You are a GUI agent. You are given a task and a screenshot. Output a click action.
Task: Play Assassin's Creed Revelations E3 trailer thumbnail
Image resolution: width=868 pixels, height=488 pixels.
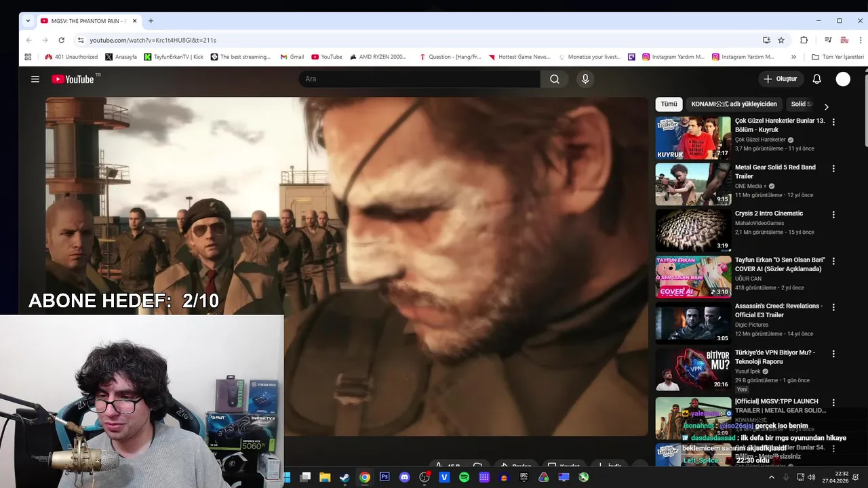tap(693, 323)
